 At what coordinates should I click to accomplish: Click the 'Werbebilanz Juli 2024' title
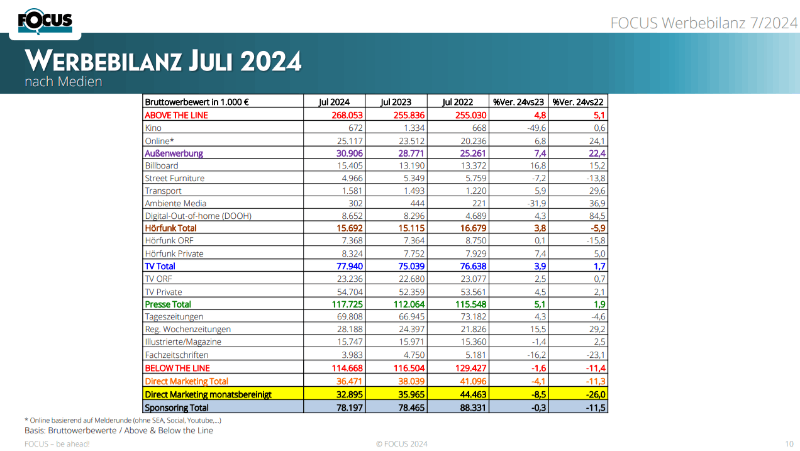click(x=163, y=61)
